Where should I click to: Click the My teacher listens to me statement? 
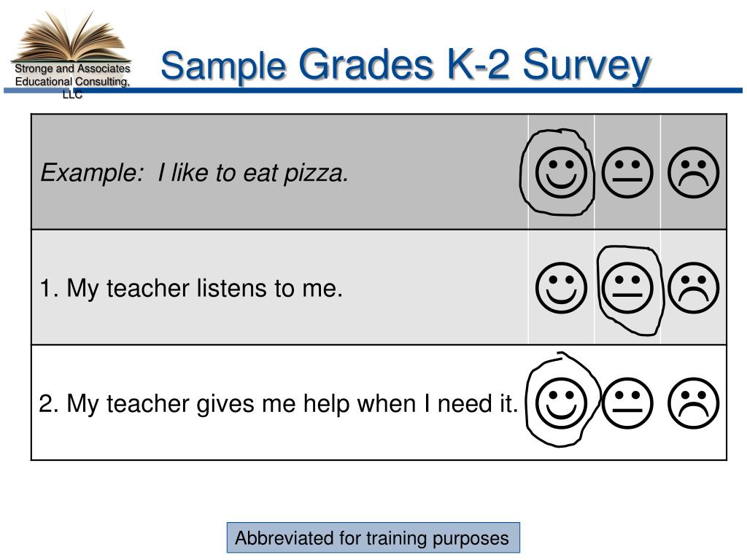191,288
